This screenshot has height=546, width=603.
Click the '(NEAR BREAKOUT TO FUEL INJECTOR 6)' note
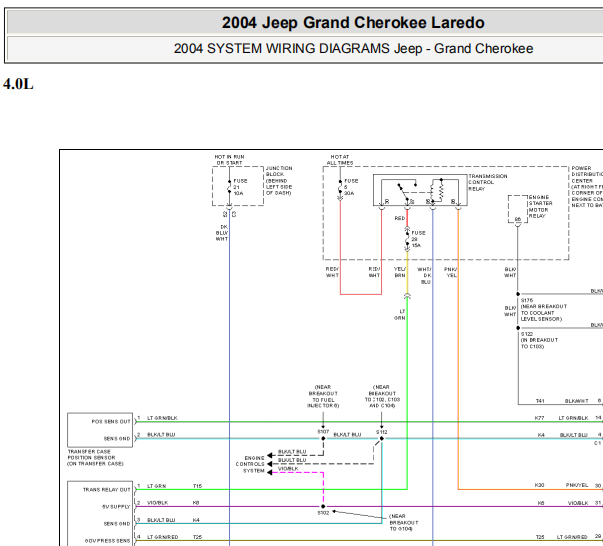(323, 396)
